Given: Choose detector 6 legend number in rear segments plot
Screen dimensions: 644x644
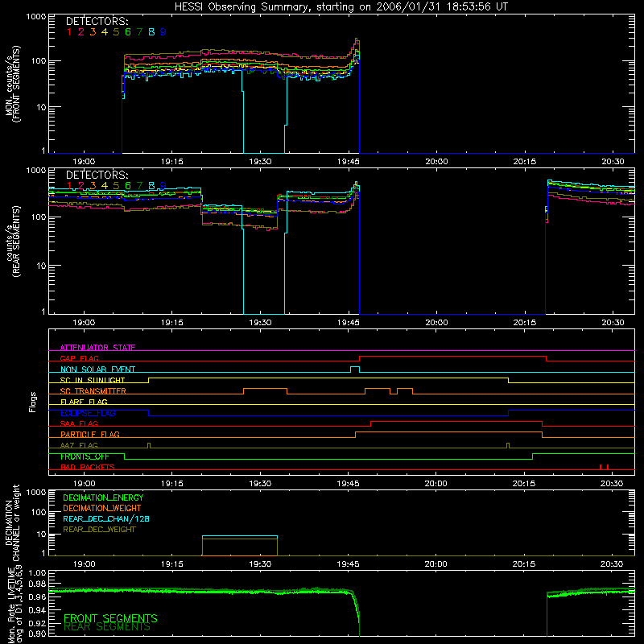Looking at the screenshot, I should pyautogui.click(x=128, y=186).
